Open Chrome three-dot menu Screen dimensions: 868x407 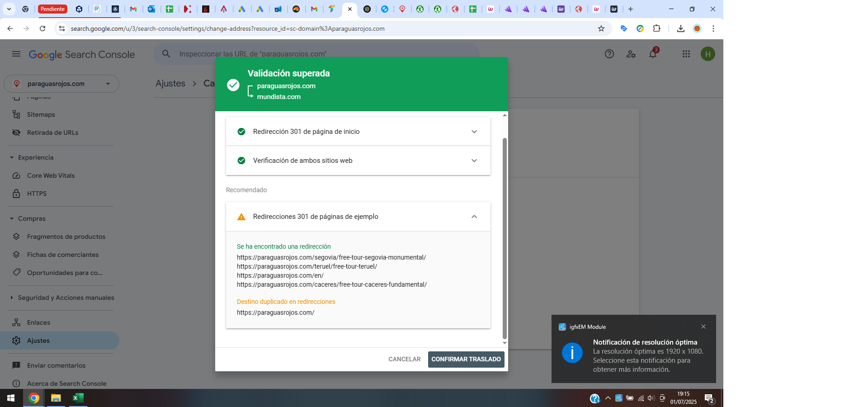(x=713, y=28)
